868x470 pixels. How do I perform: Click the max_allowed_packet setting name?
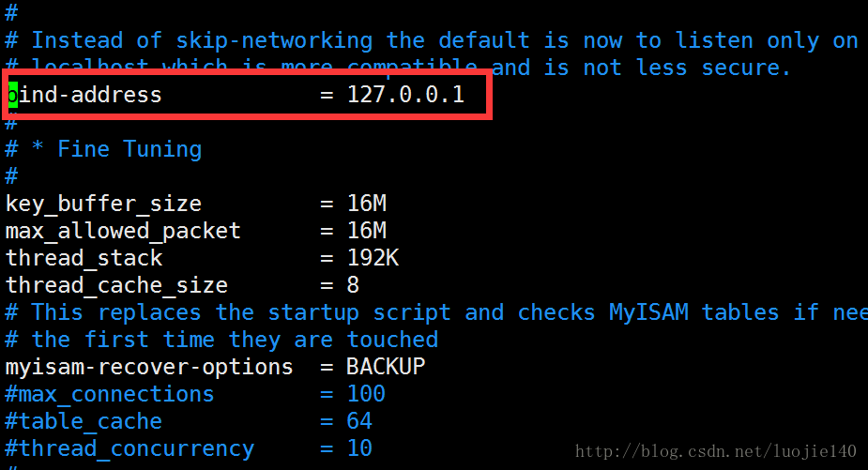[123, 231]
